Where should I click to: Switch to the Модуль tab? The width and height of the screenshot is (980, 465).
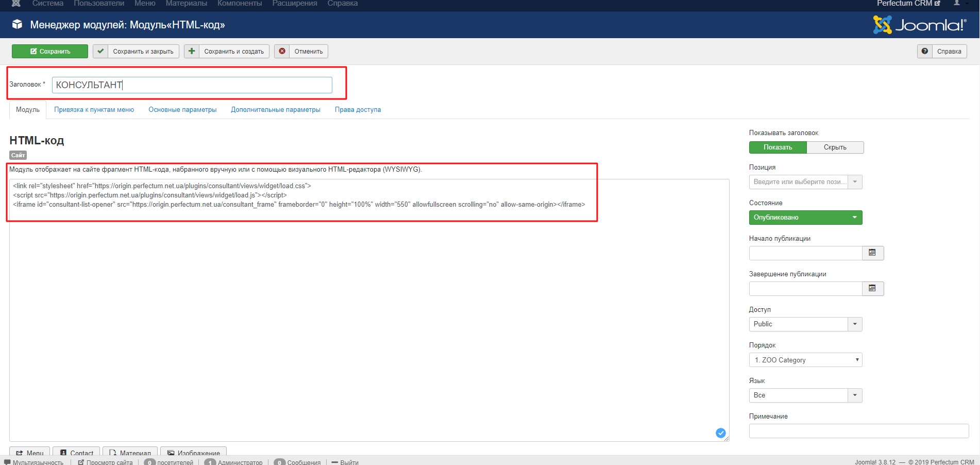28,110
